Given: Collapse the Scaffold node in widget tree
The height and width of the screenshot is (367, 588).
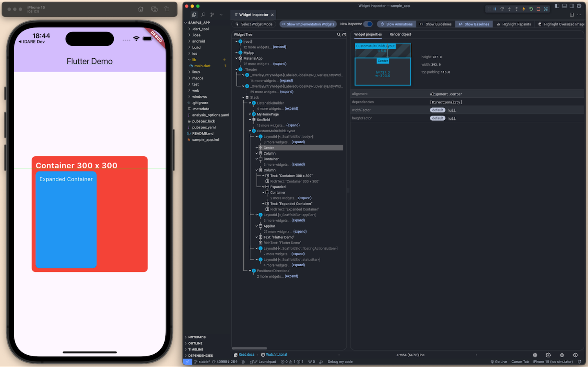Looking at the screenshot, I should 250,120.
